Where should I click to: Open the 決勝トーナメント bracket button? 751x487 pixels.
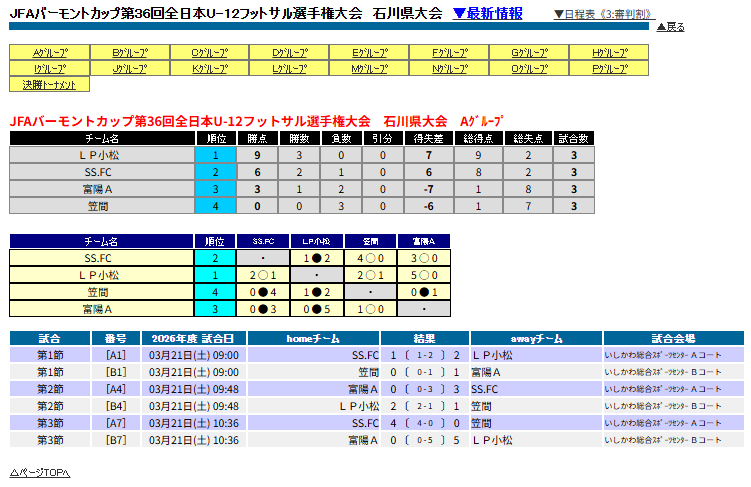coord(49,85)
